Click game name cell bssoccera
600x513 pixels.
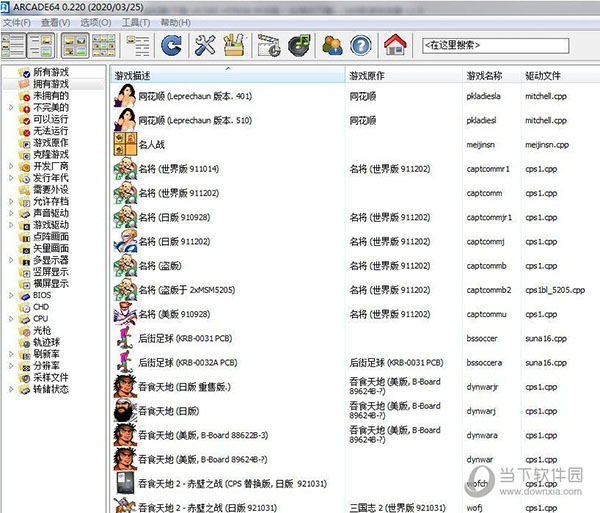click(484, 363)
